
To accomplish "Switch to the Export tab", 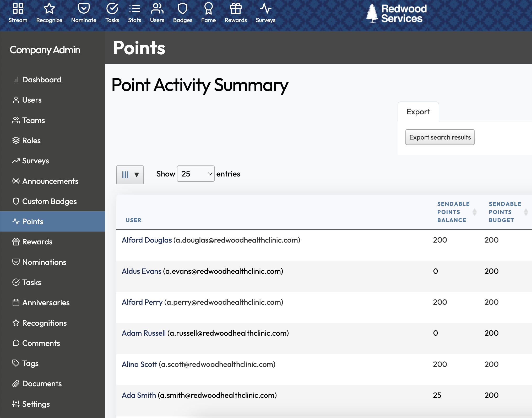I will tap(418, 111).
